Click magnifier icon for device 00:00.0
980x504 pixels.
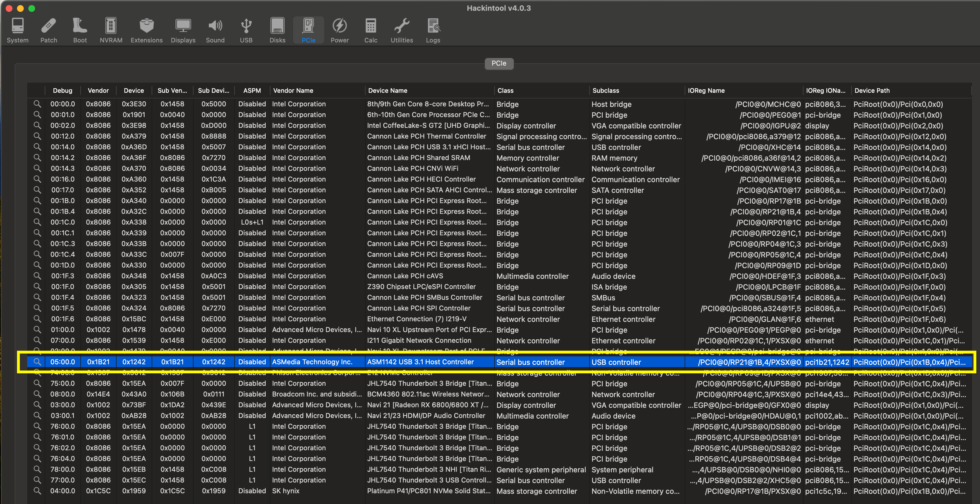click(x=37, y=104)
